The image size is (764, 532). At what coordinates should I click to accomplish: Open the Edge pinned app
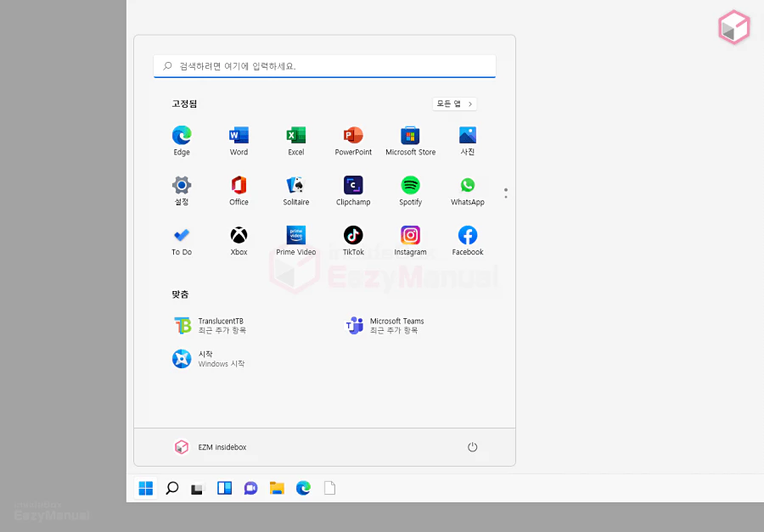tap(182, 141)
